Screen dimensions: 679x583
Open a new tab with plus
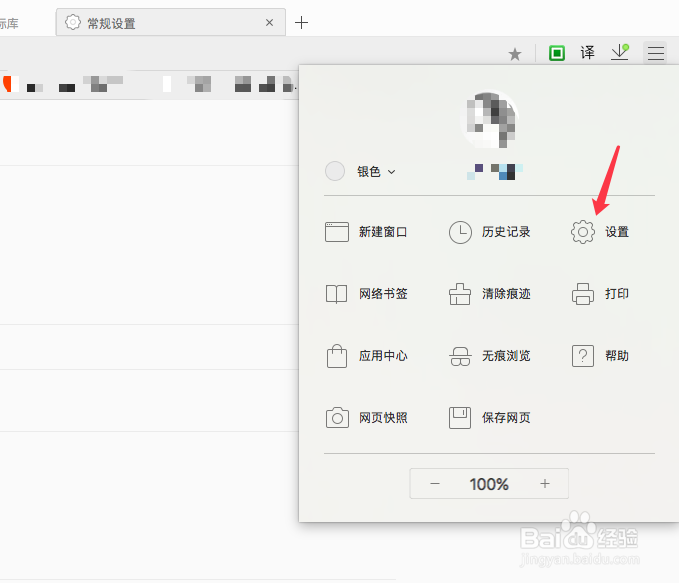tap(301, 23)
